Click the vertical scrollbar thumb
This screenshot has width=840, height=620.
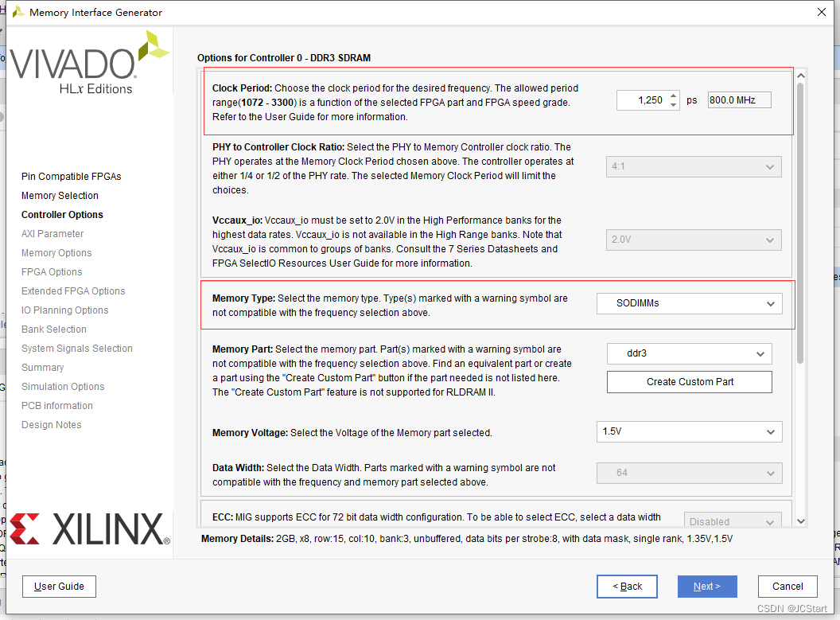[800, 224]
